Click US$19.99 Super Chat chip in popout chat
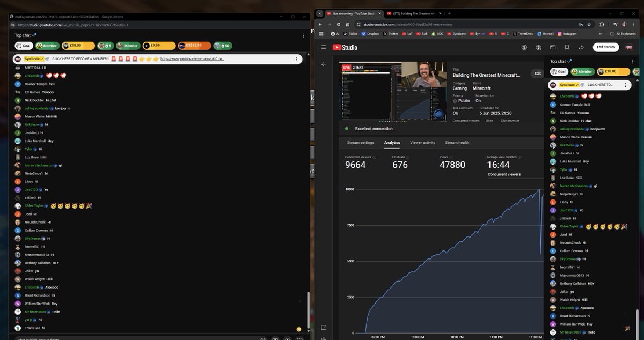This screenshot has width=644, height=340. click(194, 46)
